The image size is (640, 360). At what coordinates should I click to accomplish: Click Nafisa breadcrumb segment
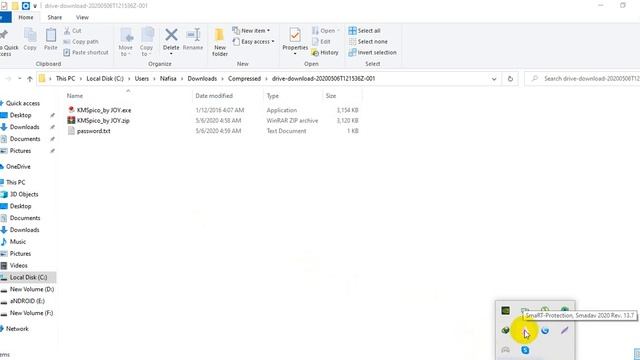[x=168, y=78]
